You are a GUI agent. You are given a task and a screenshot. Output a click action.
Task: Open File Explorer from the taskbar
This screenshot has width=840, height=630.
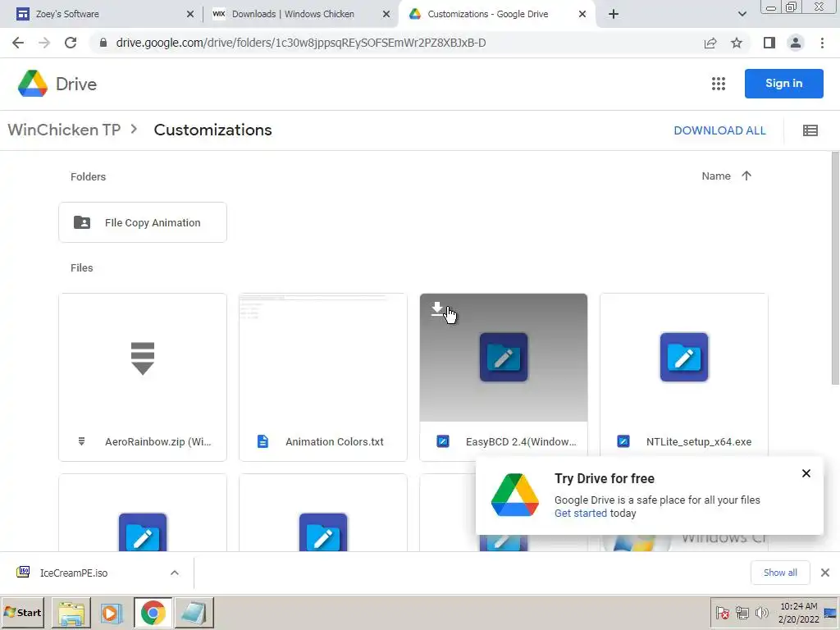point(71,612)
